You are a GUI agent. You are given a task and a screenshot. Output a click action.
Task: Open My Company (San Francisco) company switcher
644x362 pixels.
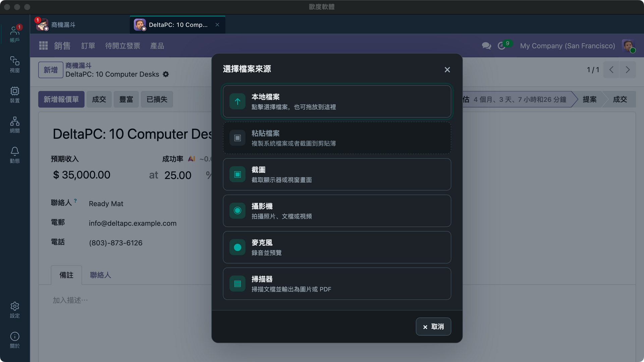(x=568, y=46)
